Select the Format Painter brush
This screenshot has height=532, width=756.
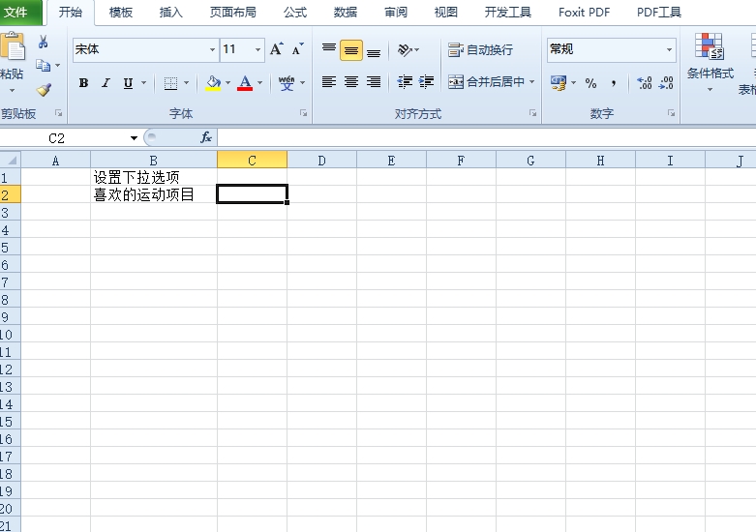(x=44, y=90)
